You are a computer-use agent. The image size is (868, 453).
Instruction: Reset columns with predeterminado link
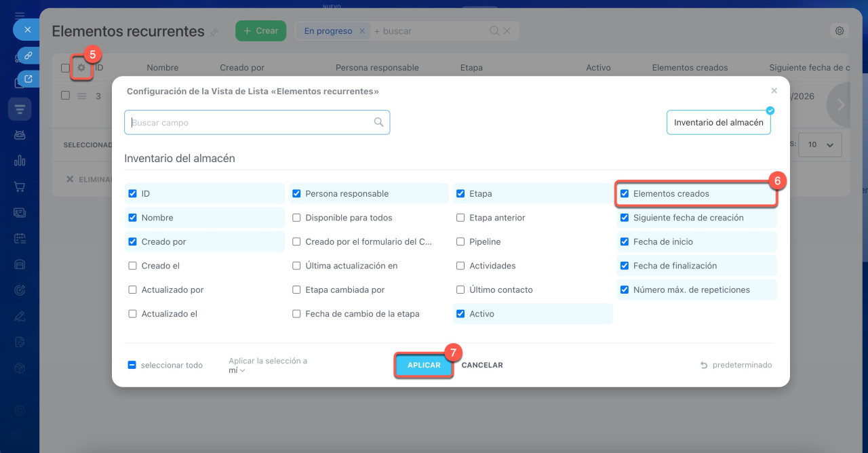coord(736,366)
